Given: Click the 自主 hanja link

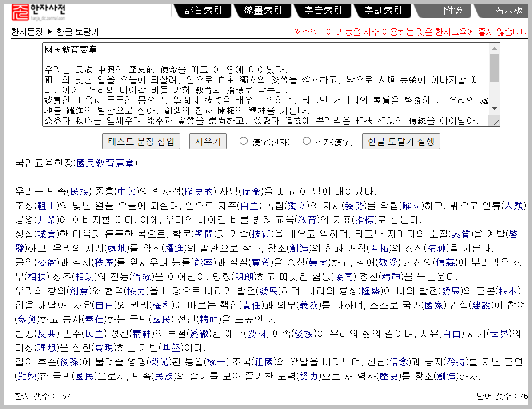Looking at the screenshot, I should (x=249, y=206).
